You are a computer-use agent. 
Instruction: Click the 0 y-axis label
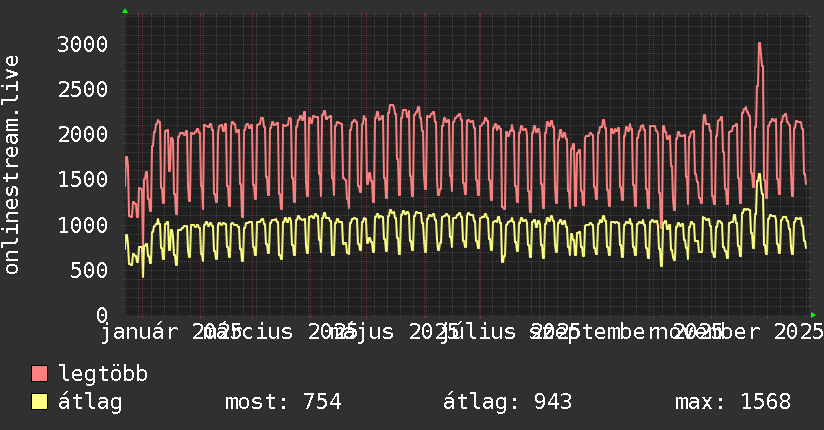point(102,315)
